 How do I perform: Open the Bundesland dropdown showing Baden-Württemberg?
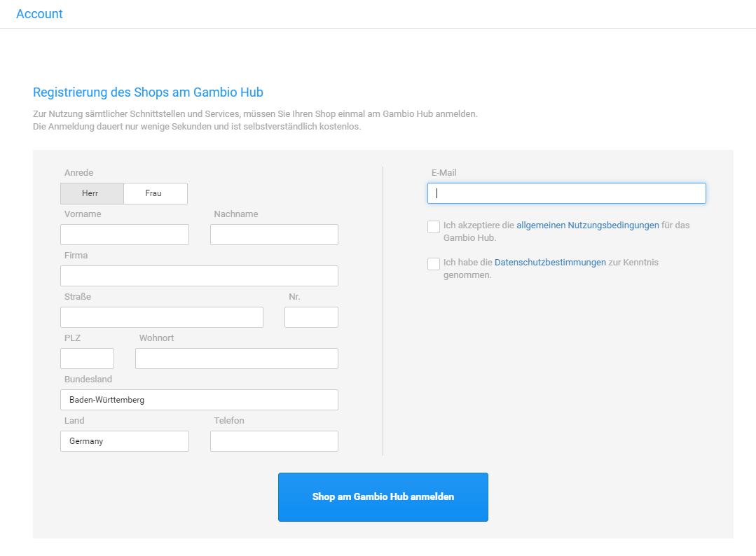199,399
